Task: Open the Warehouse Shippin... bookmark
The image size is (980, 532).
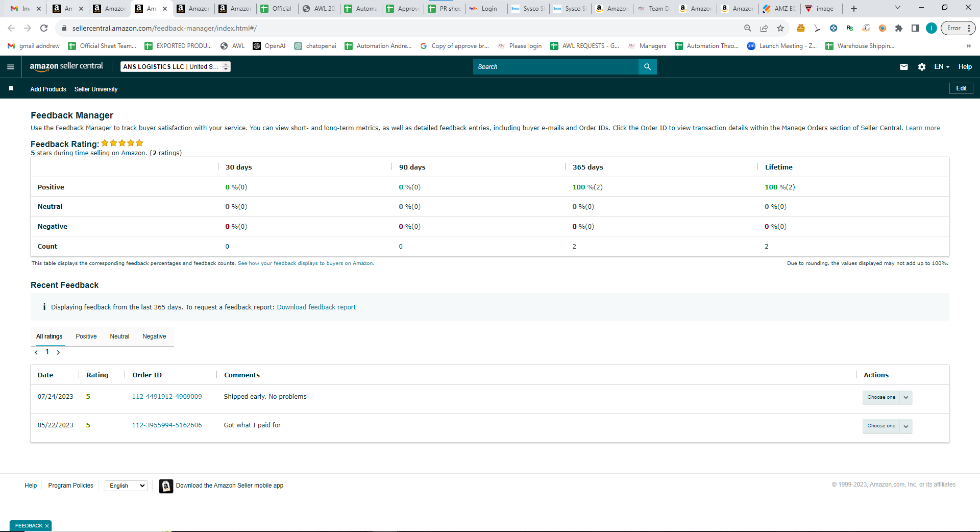Action: (860, 46)
